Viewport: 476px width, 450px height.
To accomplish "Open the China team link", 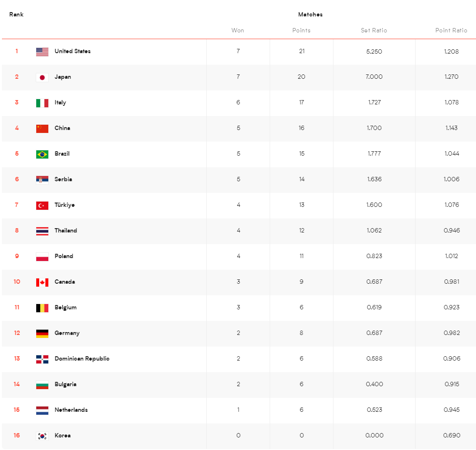I will (62, 128).
